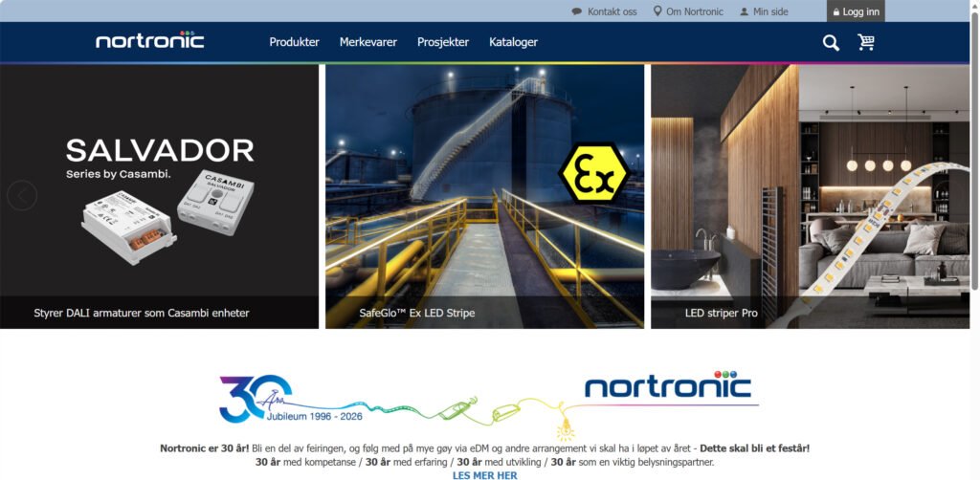The image size is (980, 480).
Task: Click the page vertical scrollbar
Action: (974, 150)
